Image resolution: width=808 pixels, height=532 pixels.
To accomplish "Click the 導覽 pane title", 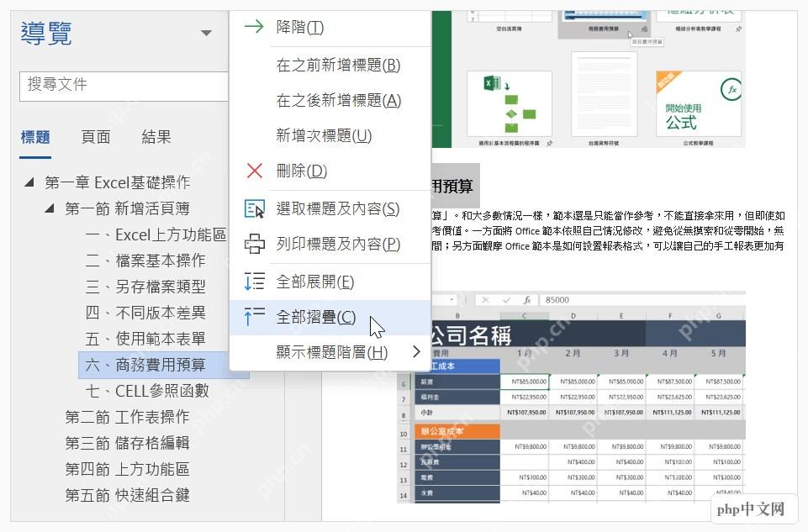I will click(45, 34).
